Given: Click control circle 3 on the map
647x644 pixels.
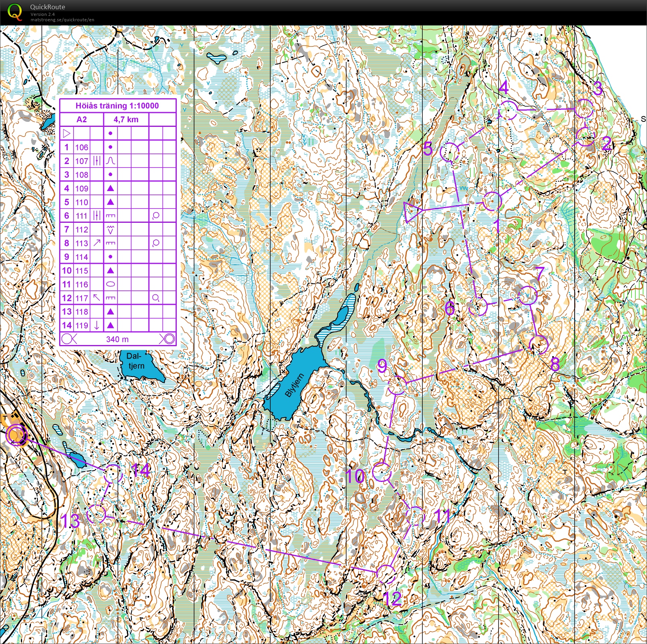Looking at the screenshot, I should pyautogui.click(x=583, y=109).
